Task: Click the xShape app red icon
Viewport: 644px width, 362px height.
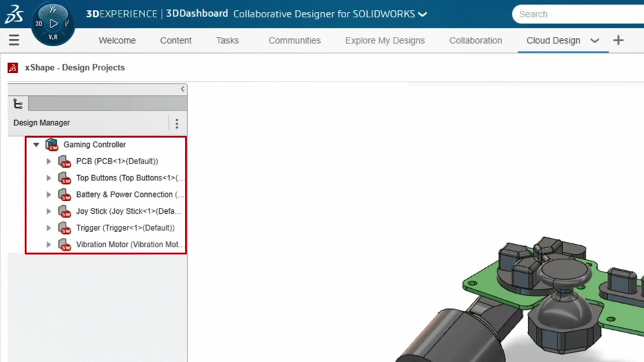Action: 13,68
